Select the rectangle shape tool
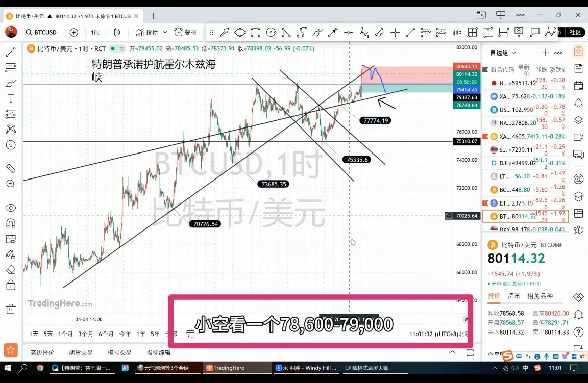This screenshot has width=588, height=383. click(255, 32)
